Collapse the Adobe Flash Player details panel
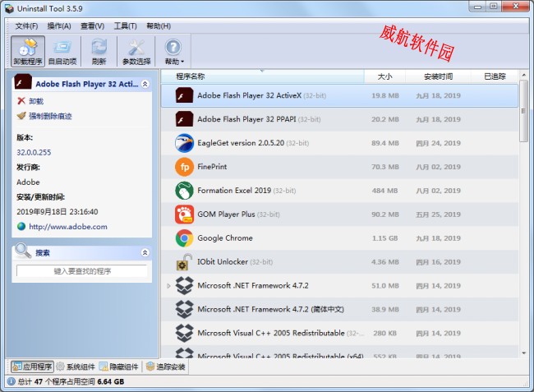Screen dimensions: 534x392 [145, 84]
